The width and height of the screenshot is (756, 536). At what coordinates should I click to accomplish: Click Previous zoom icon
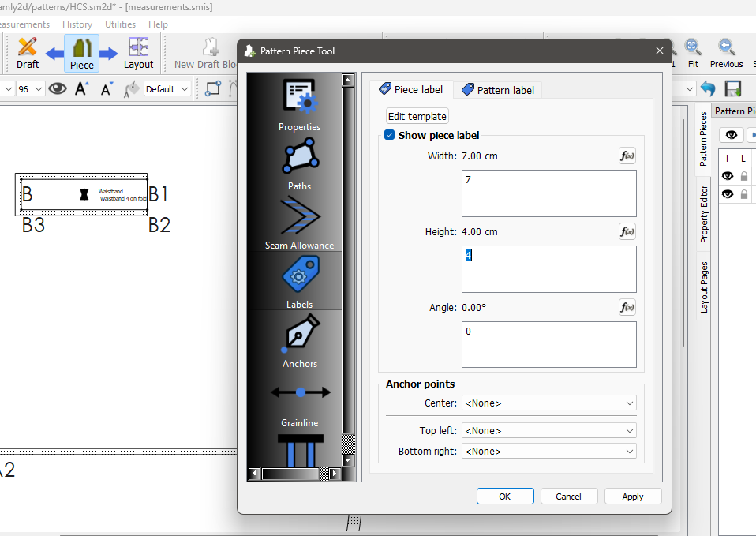pyautogui.click(x=726, y=53)
